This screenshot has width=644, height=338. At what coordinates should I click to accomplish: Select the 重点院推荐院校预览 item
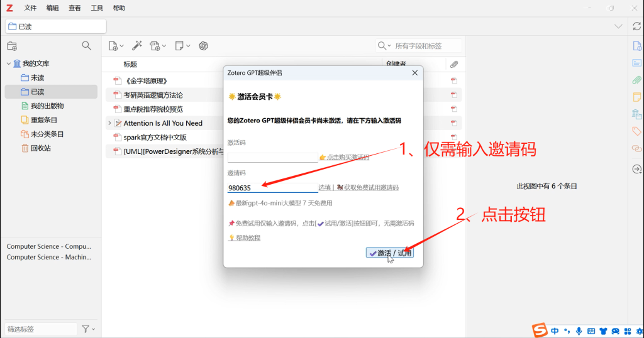(x=153, y=109)
